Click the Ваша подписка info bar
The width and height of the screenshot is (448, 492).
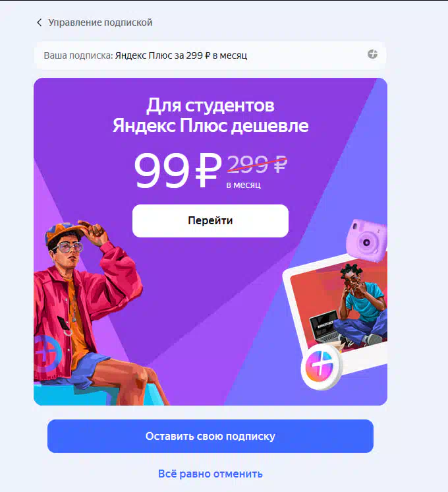pos(210,55)
